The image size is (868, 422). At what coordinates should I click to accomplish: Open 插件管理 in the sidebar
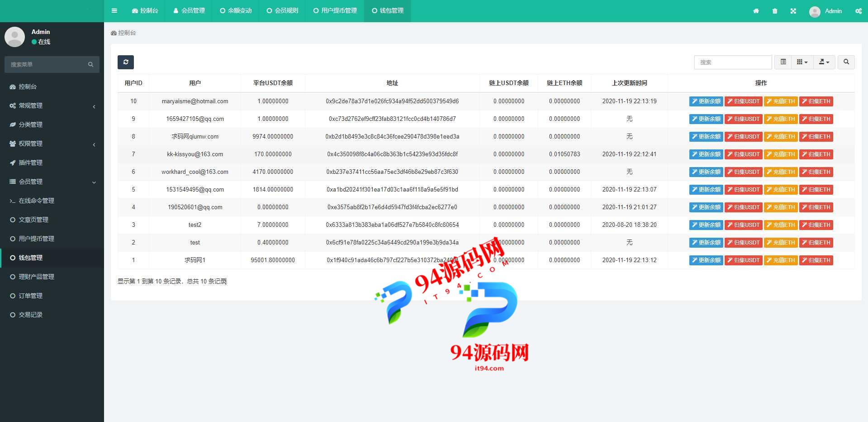click(x=52, y=163)
